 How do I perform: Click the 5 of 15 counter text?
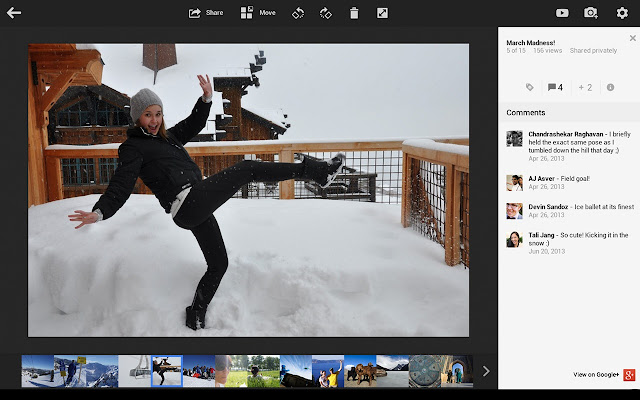tap(516, 51)
